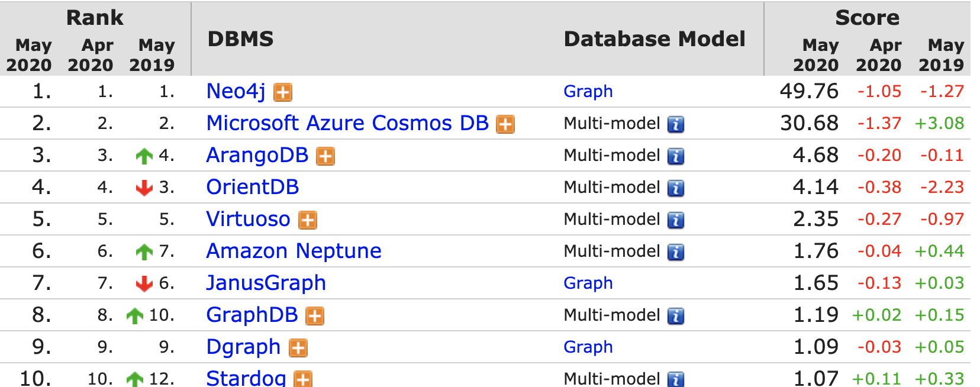The width and height of the screenshot is (980, 387).
Task: Select OrientDB score 4.14
Action: pos(815,187)
